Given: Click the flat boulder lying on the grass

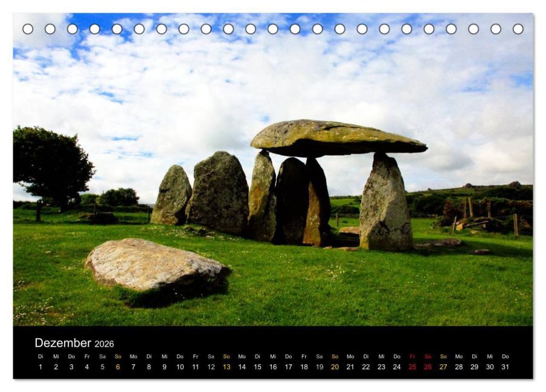Looking at the screenshot, I should pyautogui.click(x=156, y=266).
